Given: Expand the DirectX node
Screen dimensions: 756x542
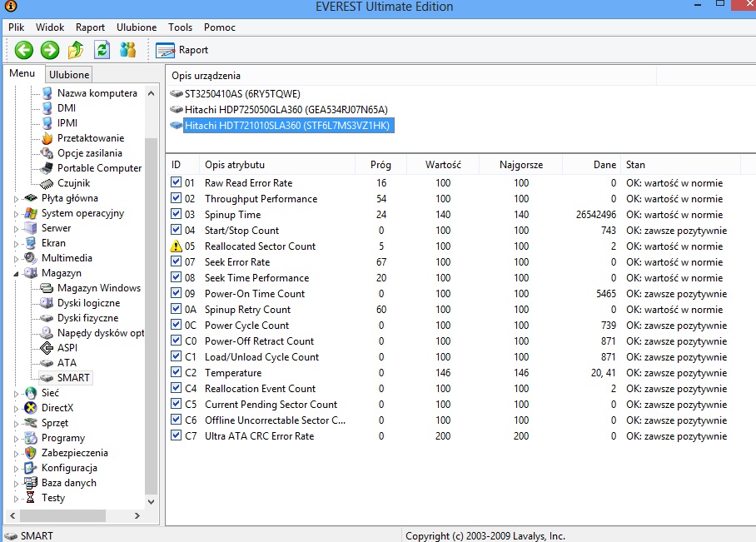Looking at the screenshot, I should coord(16,409).
